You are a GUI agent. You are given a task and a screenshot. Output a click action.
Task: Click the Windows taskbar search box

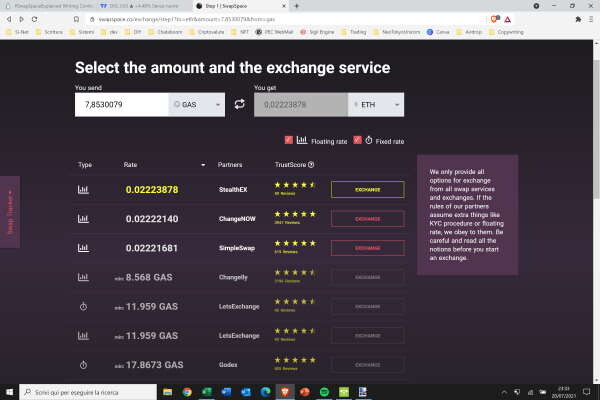tap(88, 392)
